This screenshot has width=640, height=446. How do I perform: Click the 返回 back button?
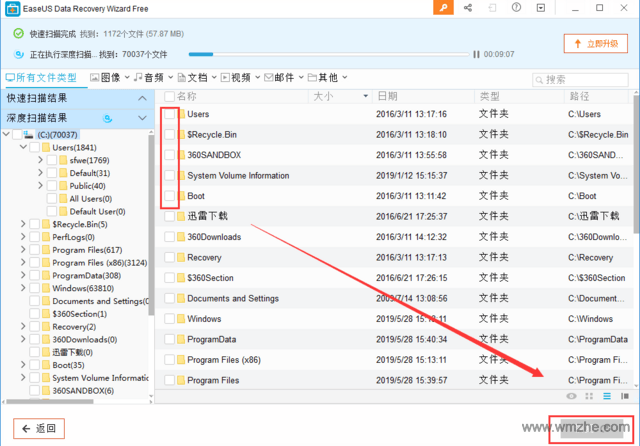(x=39, y=428)
